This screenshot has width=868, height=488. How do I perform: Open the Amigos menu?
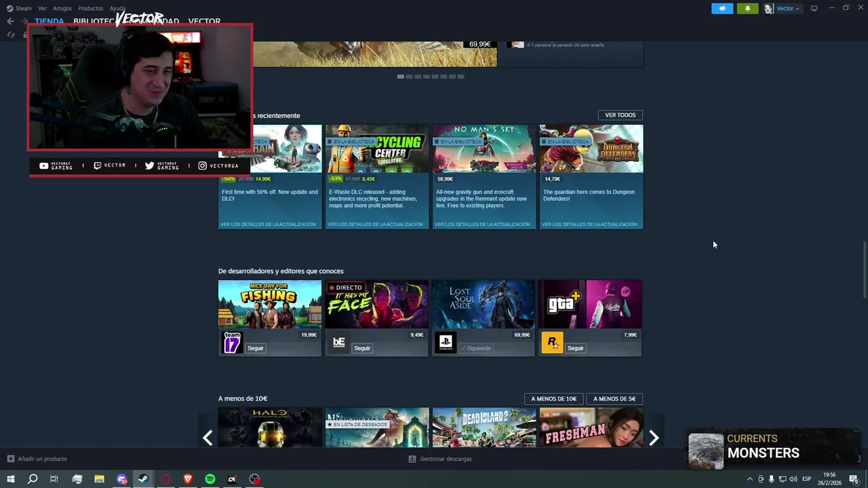[62, 8]
